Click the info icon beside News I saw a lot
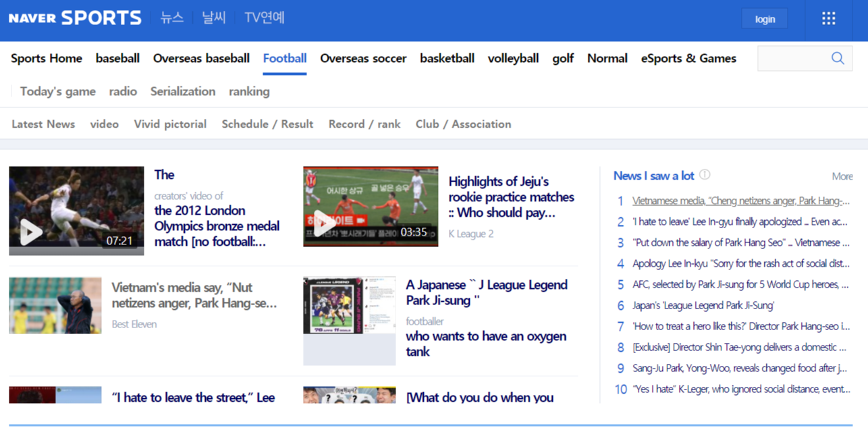The width and height of the screenshot is (868, 428). (705, 175)
